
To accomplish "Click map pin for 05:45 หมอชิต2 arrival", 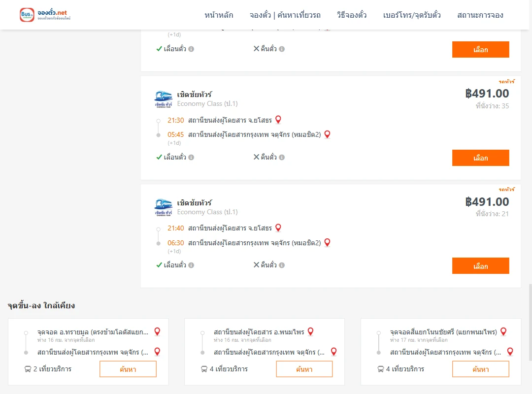I will pos(328,134).
